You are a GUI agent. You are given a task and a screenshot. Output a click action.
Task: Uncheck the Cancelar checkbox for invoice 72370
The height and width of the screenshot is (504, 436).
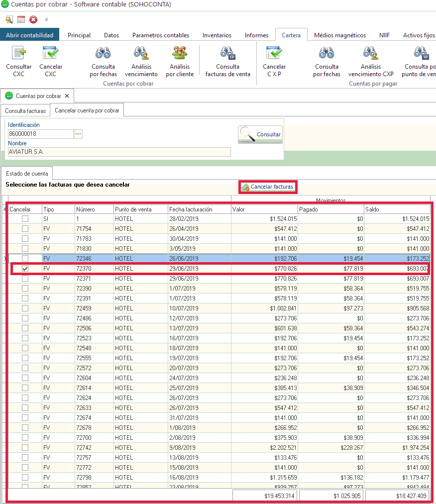(x=25, y=269)
